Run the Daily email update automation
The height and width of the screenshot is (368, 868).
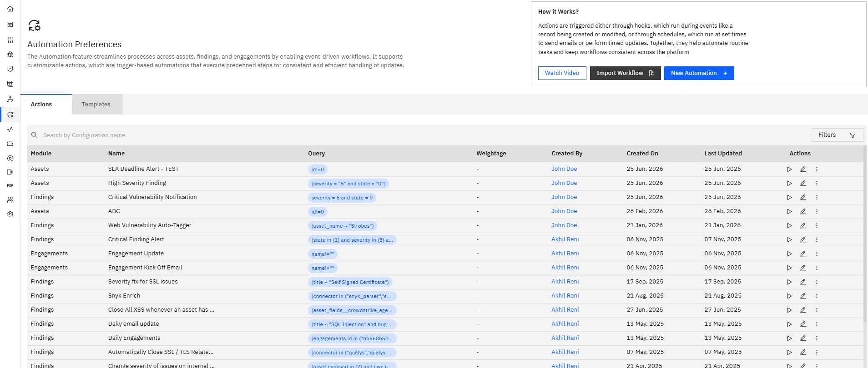point(789,324)
